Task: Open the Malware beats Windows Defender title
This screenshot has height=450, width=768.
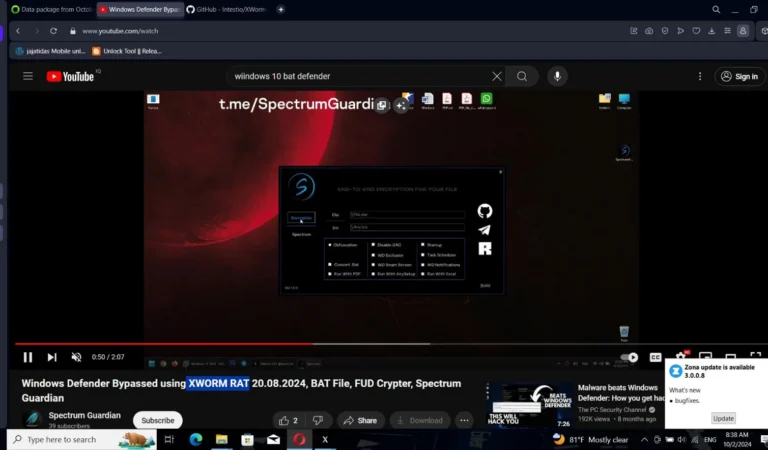Action: (x=621, y=393)
